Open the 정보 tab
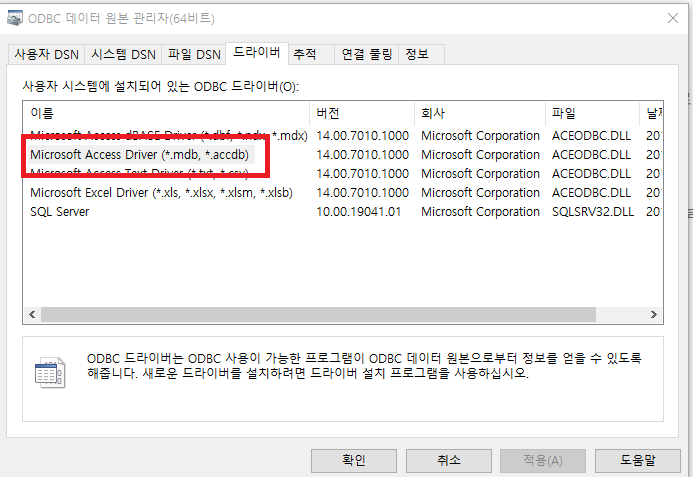The width and height of the screenshot is (693, 477). [421, 54]
